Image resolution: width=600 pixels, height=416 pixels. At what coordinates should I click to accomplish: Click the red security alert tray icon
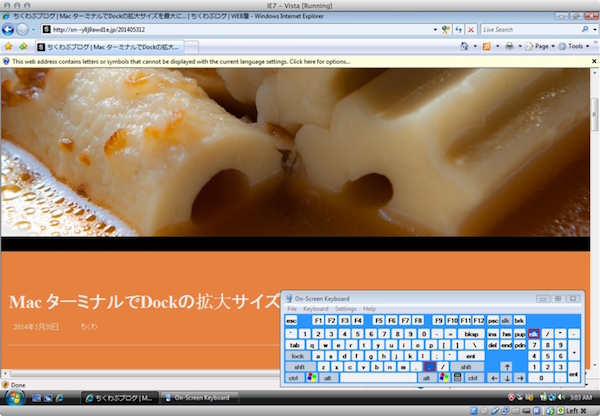point(511,398)
